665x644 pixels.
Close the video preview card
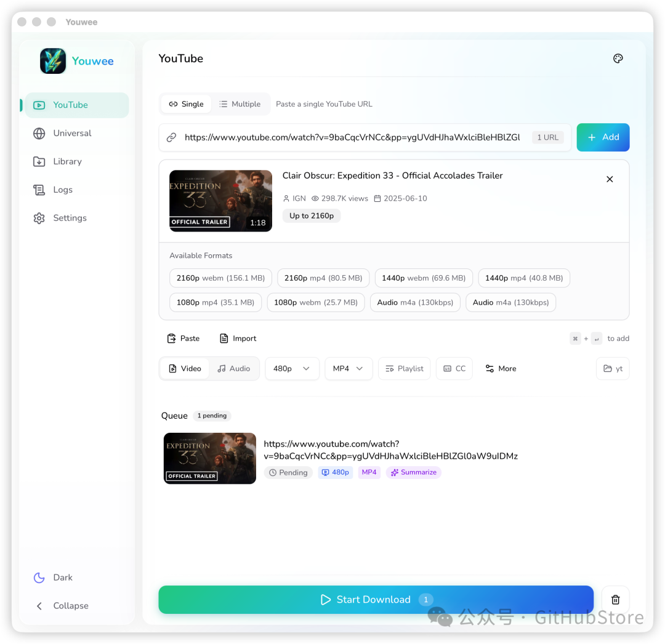[x=610, y=179]
